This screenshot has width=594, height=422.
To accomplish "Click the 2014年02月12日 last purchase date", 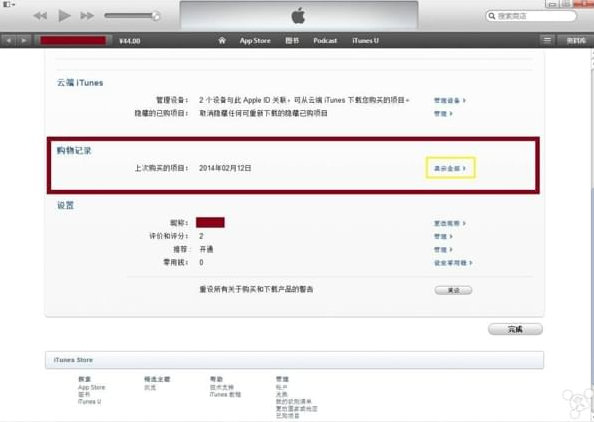I will tap(225, 168).
